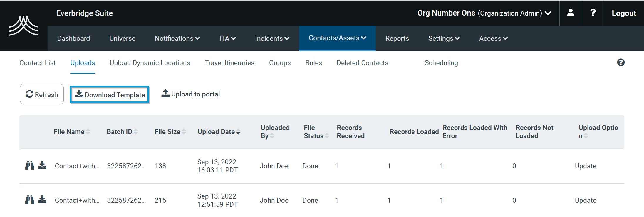This screenshot has width=644, height=217.
Task: Open the user profile icon
Action: pos(570,13)
